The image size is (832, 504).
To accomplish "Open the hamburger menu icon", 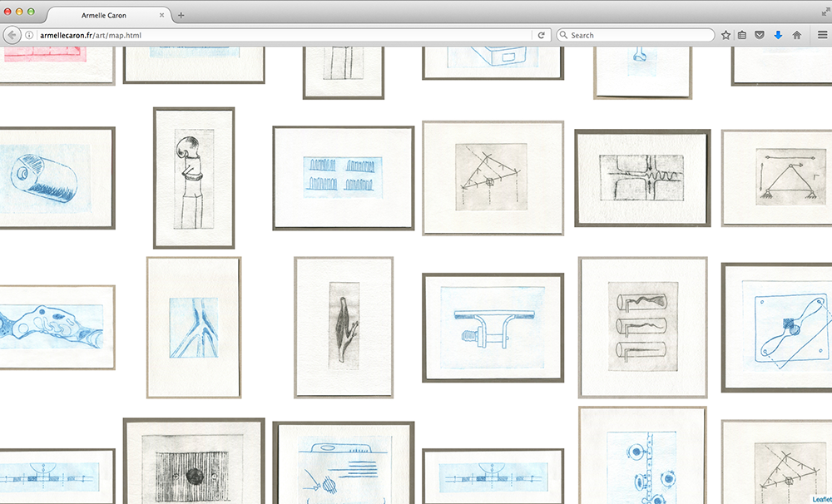I will pos(823,35).
